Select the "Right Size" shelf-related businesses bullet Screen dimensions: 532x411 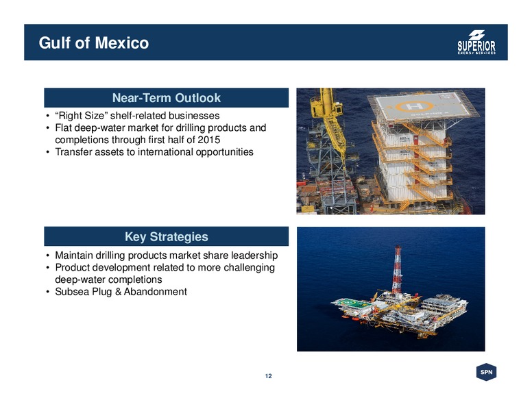pos(137,116)
